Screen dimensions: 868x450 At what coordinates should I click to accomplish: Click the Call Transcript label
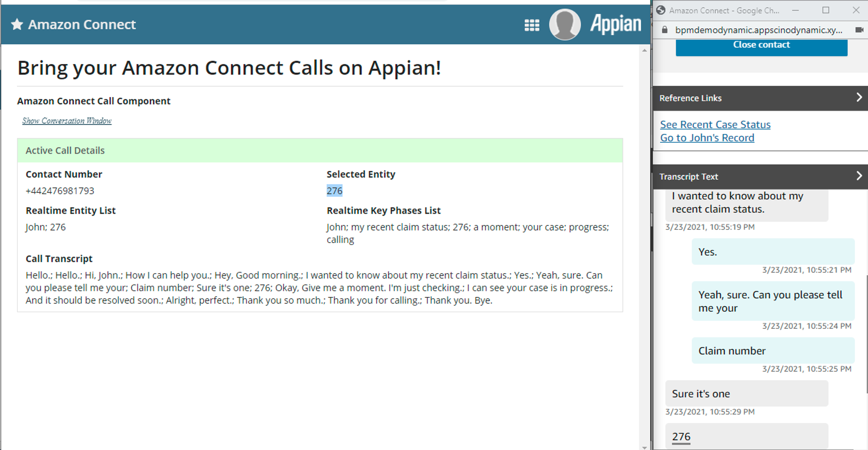(x=59, y=259)
